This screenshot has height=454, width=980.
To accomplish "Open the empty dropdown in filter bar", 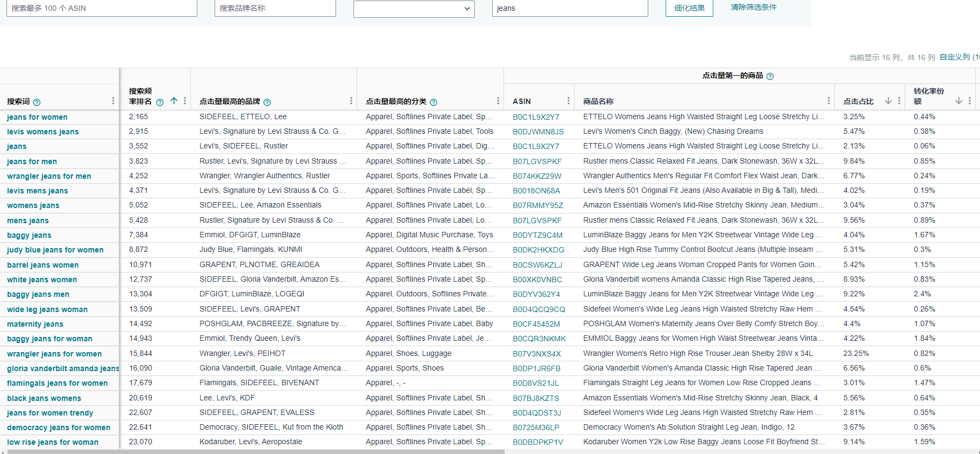I will coord(414,9).
